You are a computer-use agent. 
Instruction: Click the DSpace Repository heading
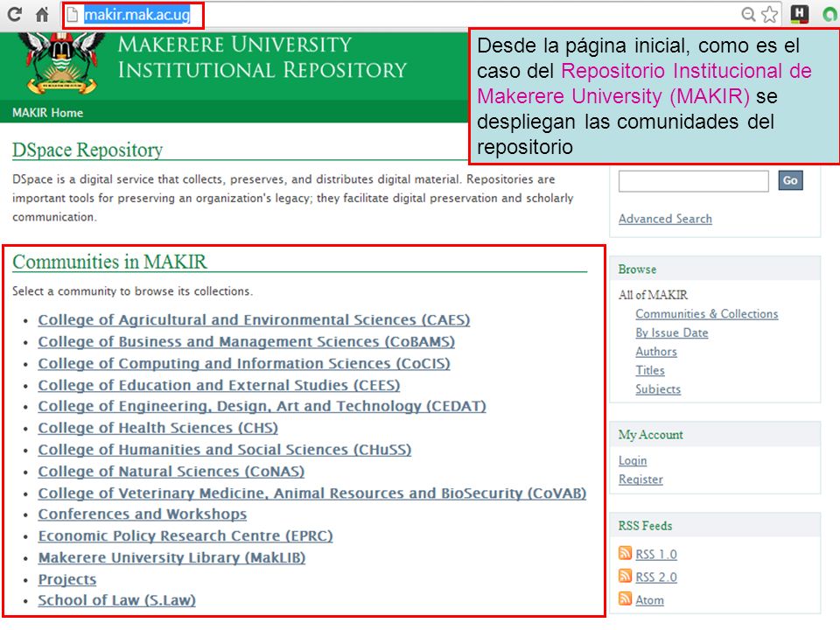[x=87, y=150]
